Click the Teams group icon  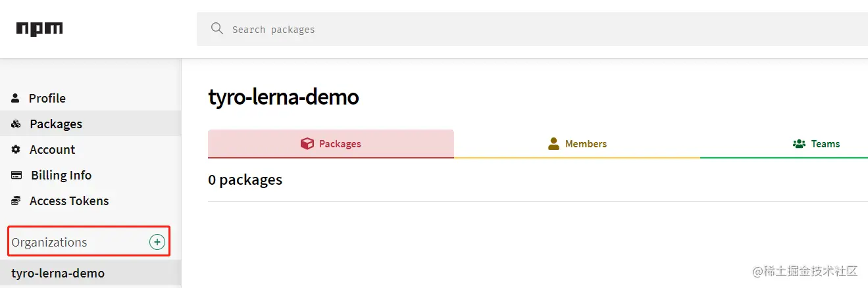pyautogui.click(x=800, y=143)
